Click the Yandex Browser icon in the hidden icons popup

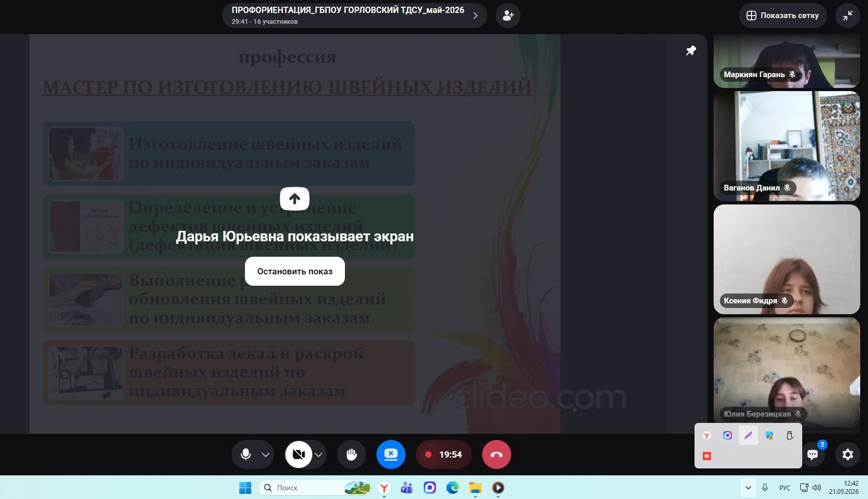(707, 435)
